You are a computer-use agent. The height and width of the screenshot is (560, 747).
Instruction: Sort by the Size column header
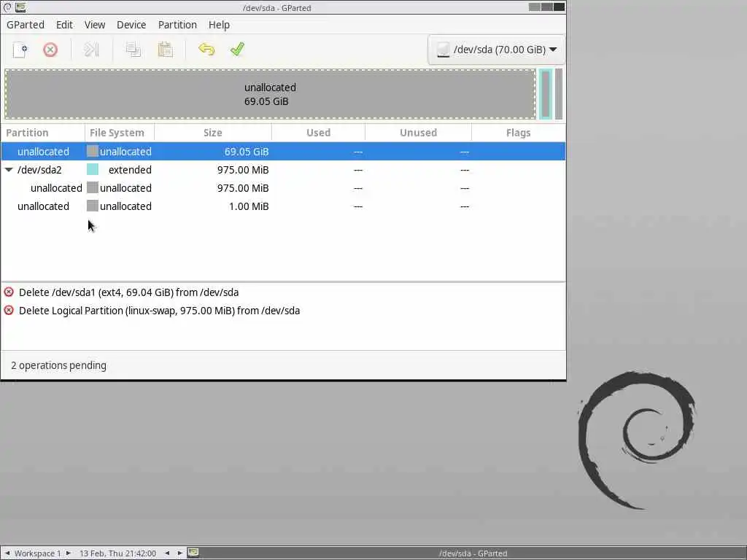213,133
